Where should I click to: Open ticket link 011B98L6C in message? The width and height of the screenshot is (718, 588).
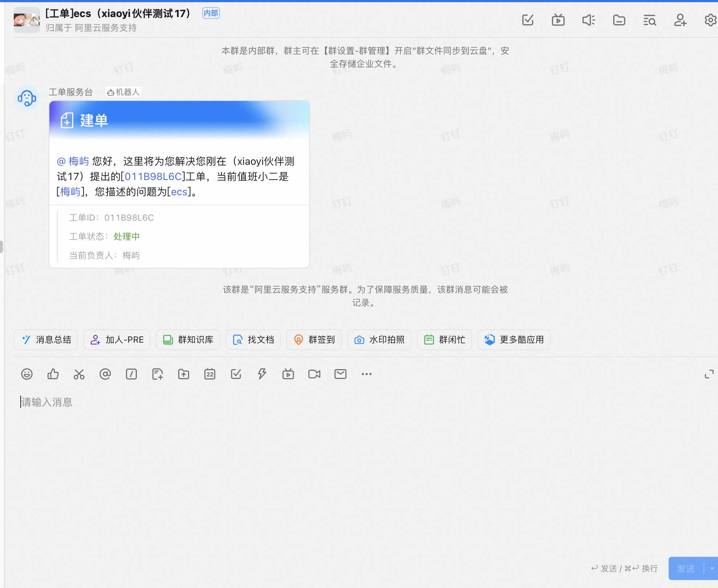tap(153, 176)
